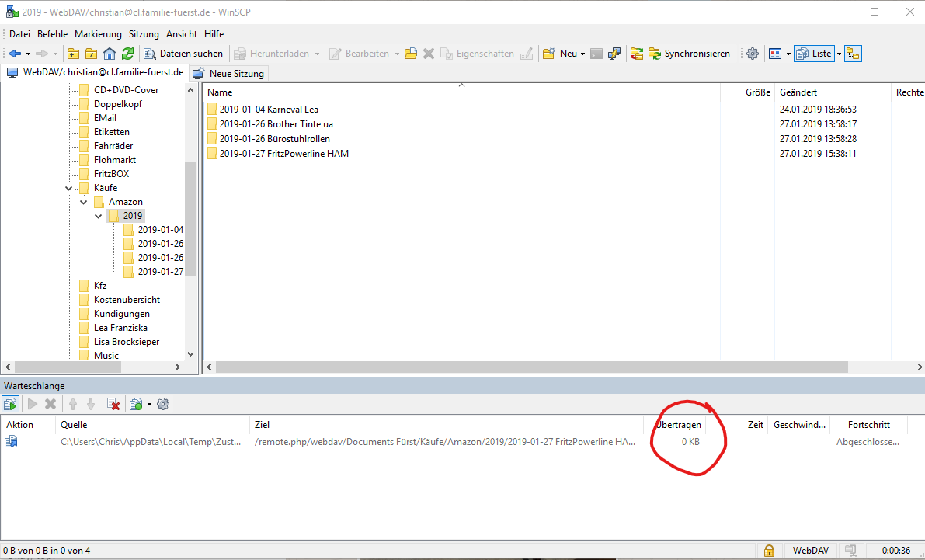Click the WebDAV indicator in the status bar
Viewport: 925px width, 560px height.
click(x=809, y=550)
